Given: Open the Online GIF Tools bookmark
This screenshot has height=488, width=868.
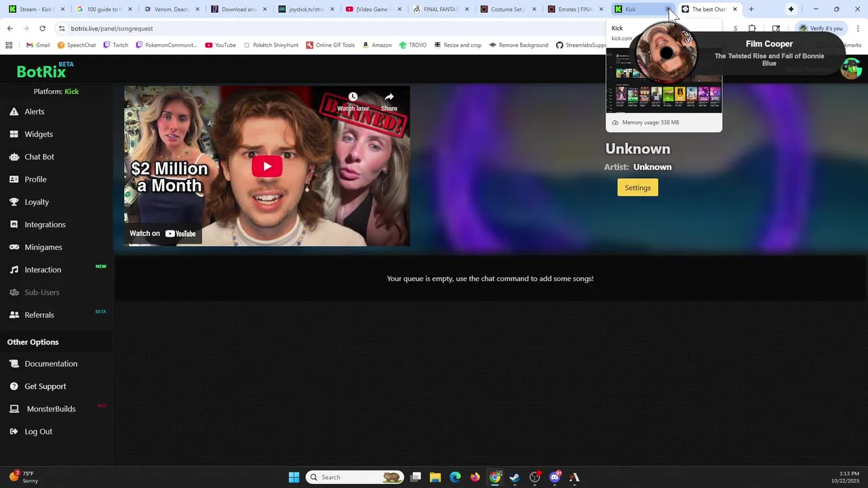Looking at the screenshot, I should click(330, 45).
